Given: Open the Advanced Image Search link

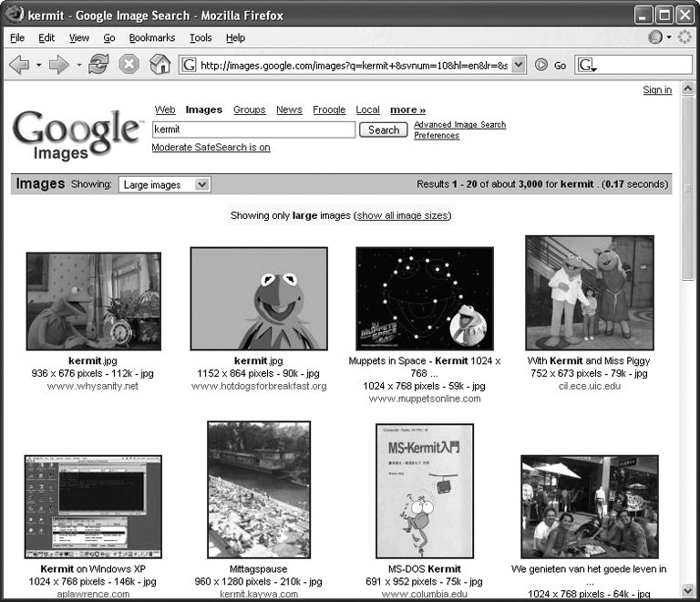Looking at the screenshot, I should (x=459, y=125).
